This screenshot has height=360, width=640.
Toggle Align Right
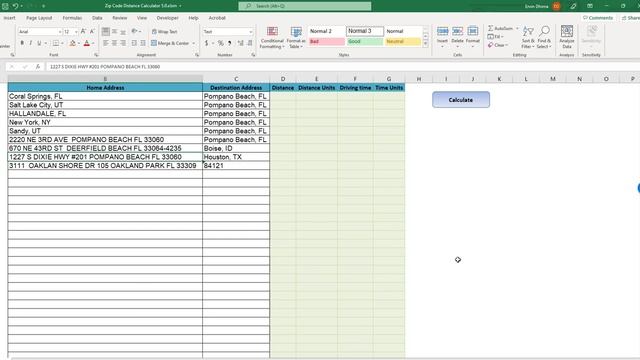(123, 43)
